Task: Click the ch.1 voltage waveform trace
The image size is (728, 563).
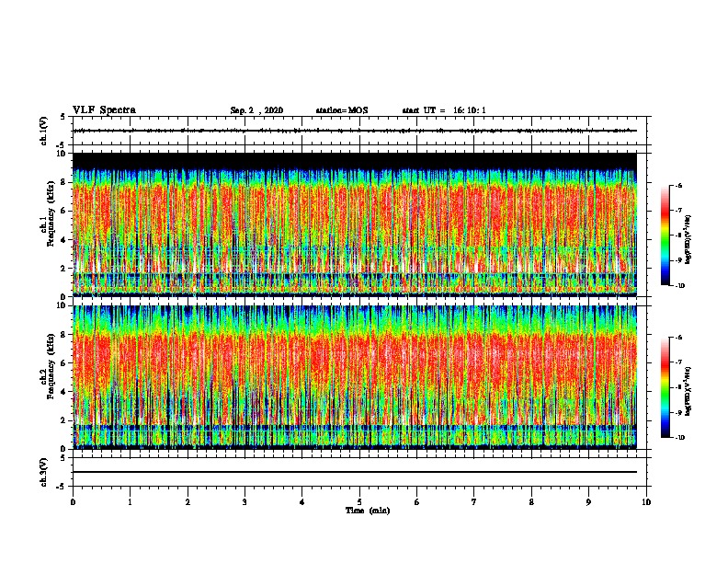Action: pyautogui.click(x=355, y=131)
